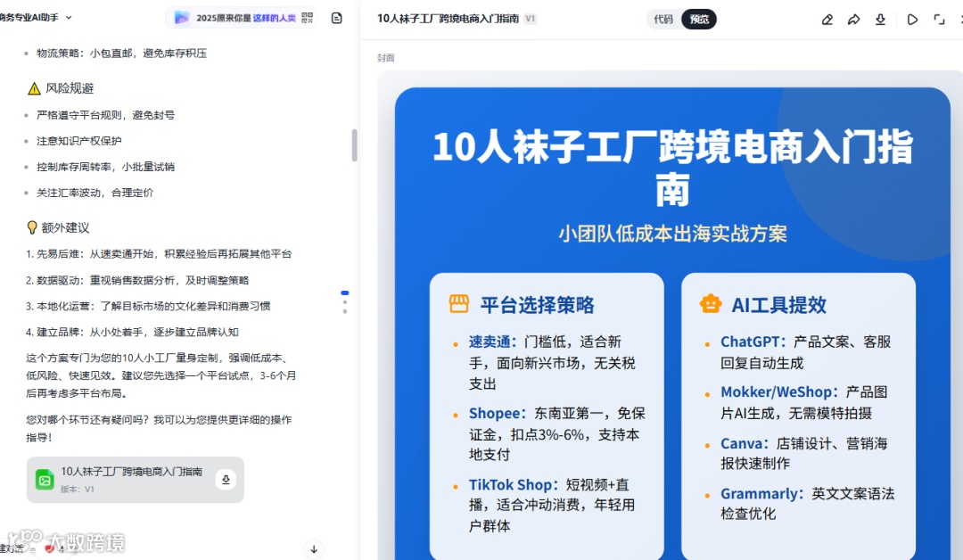This screenshot has height=560, width=963.
Task: Click the 建立品牌 numbered item
Action: point(132,332)
